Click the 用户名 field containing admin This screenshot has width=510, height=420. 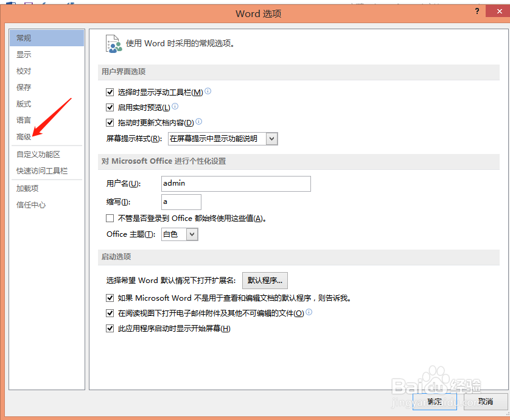(x=236, y=184)
